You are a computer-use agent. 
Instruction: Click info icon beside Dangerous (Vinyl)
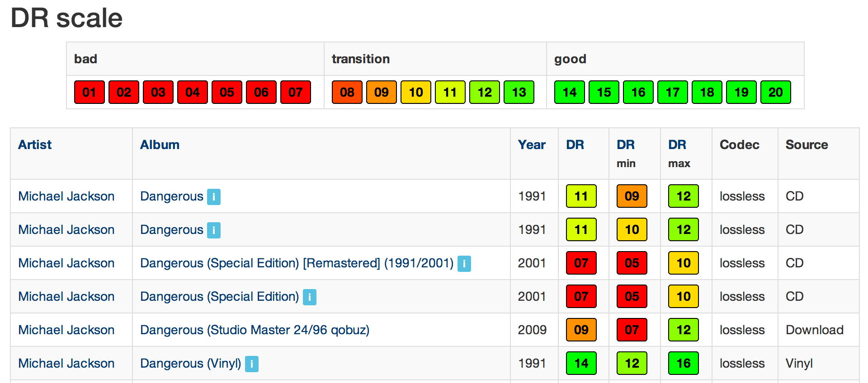tap(251, 364)
